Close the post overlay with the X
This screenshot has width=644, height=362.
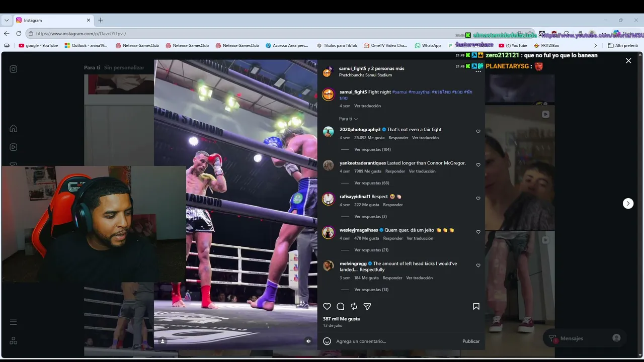pos(628,61)
